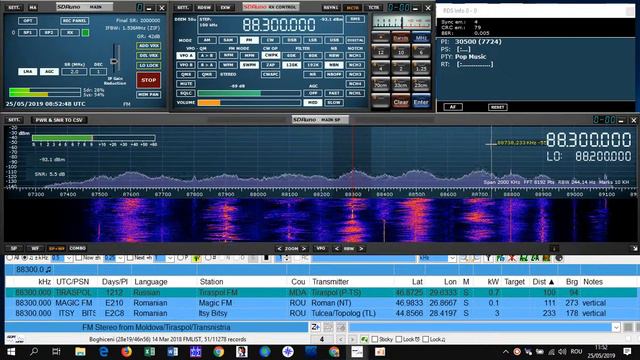Image resolution: width=640 pixels, height=360 pixels.
Task: Expand the dropdown at the info bar's right end
Action: pyautogui.click(x=616, y=327)
